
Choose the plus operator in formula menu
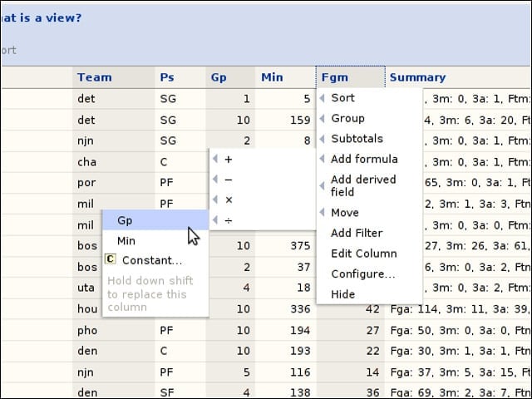[229, 159]
